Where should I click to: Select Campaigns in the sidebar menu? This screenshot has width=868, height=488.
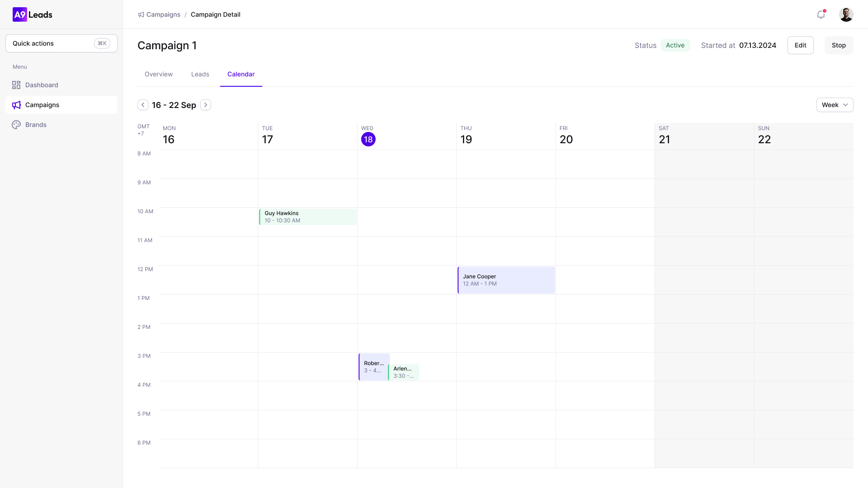pos(42,105)
